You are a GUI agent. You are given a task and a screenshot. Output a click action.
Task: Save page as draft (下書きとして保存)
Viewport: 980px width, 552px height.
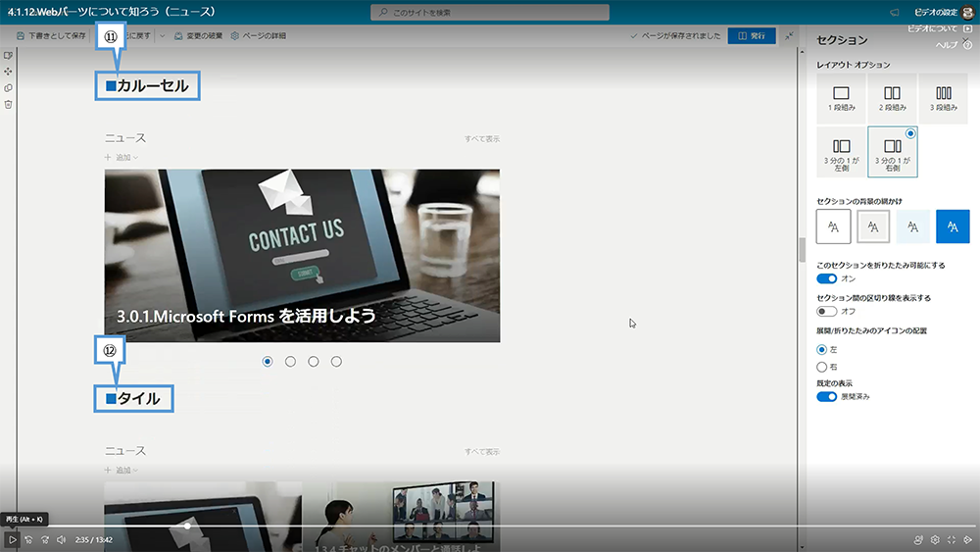51,36
